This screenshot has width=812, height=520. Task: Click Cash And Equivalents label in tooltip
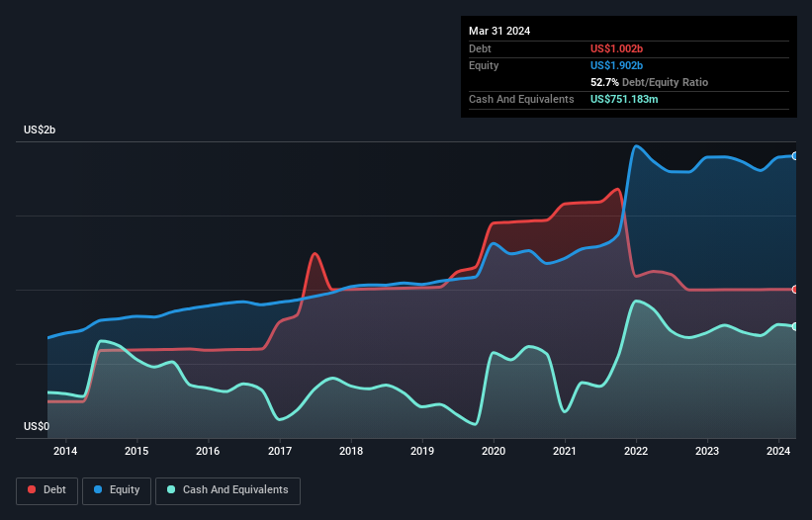tap(521, 99)
